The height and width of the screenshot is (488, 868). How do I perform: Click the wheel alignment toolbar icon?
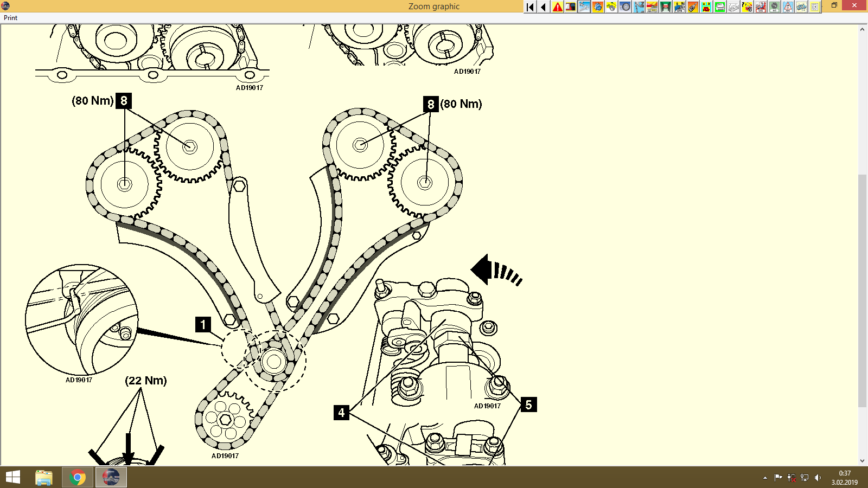click(652, 7)
